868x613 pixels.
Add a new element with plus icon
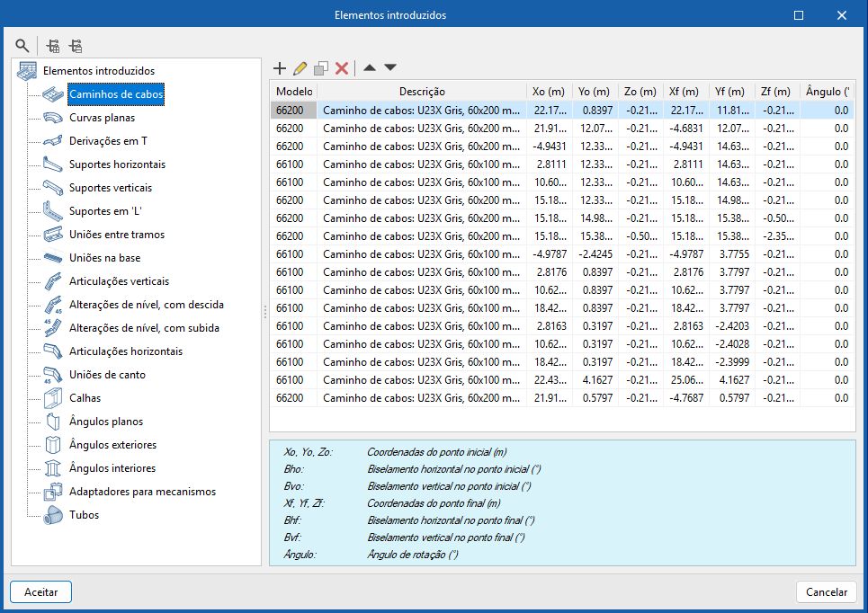tap(279, 67)
